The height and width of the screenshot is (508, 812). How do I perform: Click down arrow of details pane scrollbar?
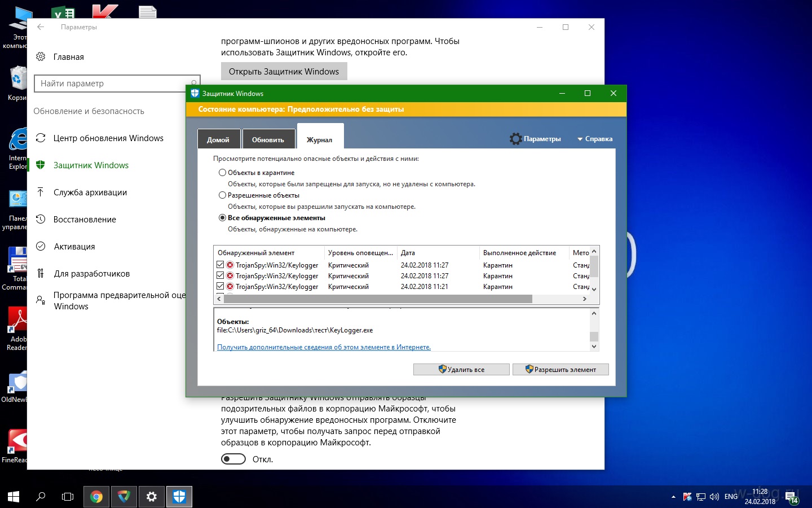(594, 347)
